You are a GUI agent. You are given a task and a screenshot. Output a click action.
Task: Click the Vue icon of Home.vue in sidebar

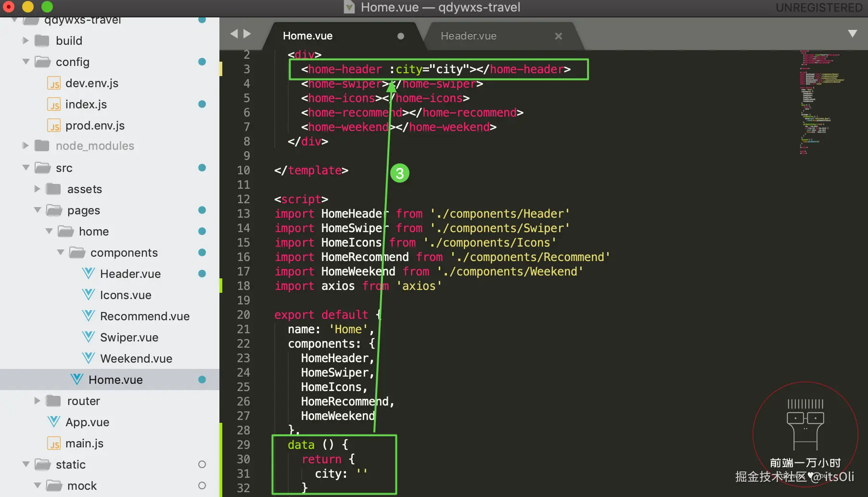pyautogui.click(x=77, y=379)
